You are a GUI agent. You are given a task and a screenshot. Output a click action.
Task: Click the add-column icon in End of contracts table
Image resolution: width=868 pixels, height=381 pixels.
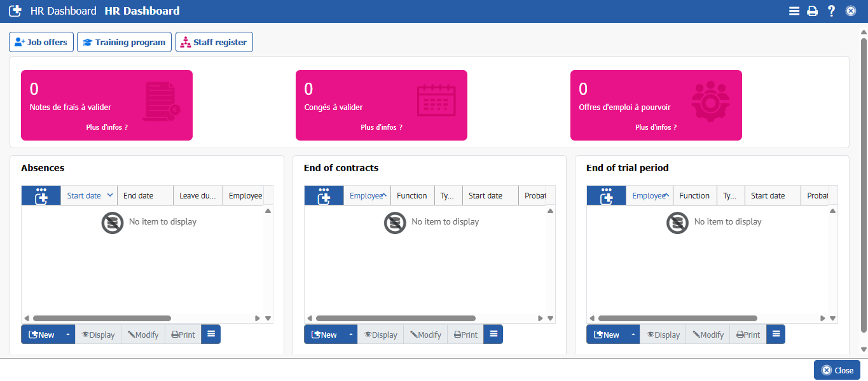324,196
